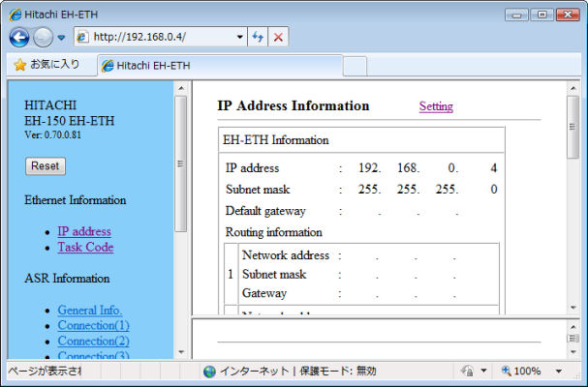Screen dimensions: 588x387
Task: Click the main content vertical scrollbar thumb
Action: (573, 126)
